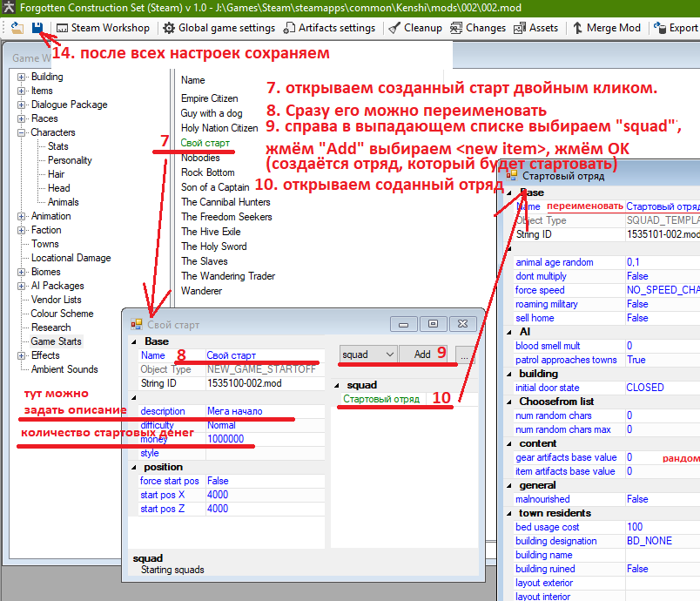Select Hair in the tree

[x=57, y=174]
